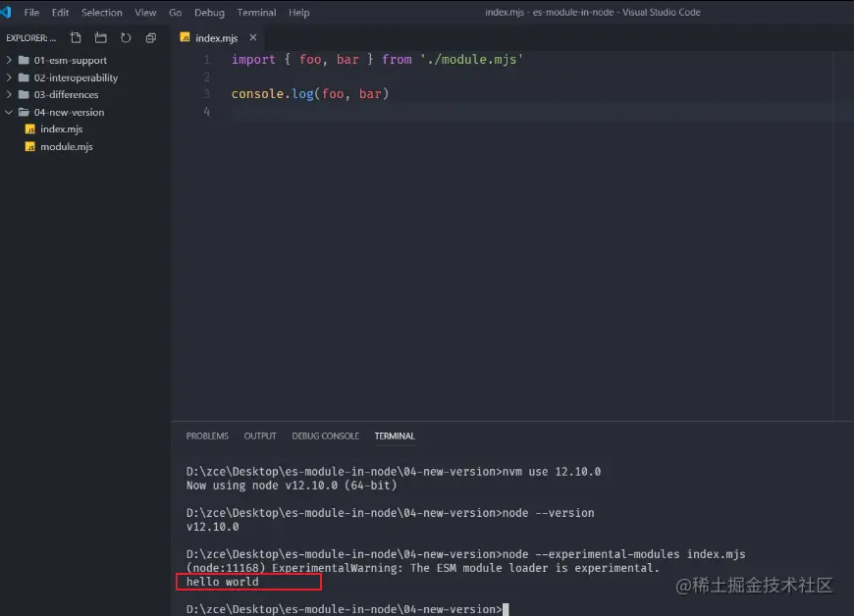Image resolution: width=854 pixels, height=616 pixels.
Task: Open the Selection menu
Action: [x=102, y=12]
